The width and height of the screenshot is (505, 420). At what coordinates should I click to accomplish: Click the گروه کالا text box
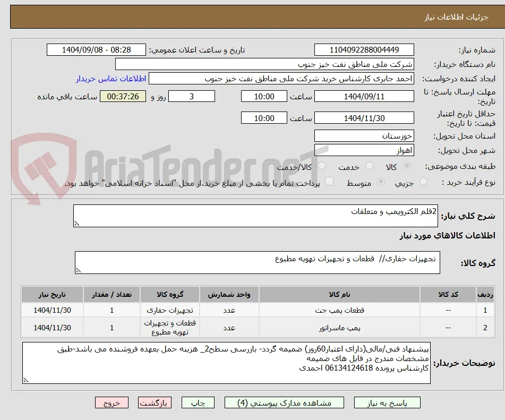(258, 262)
